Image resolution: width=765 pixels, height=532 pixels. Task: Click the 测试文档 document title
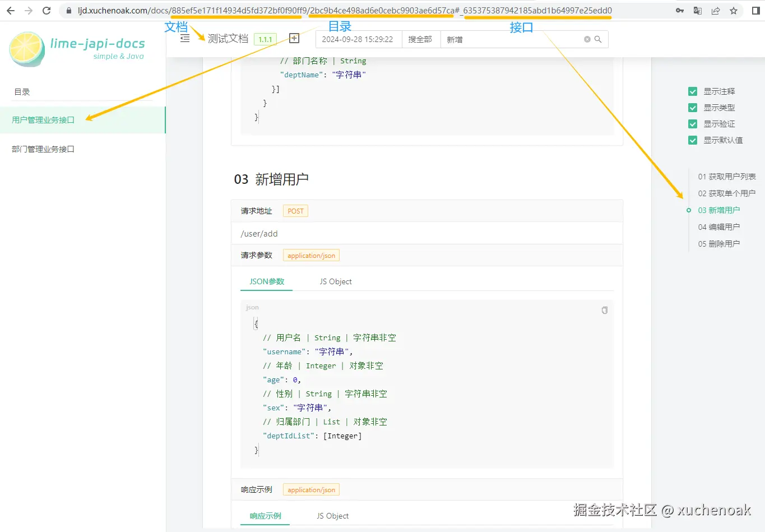coord(228,39)
